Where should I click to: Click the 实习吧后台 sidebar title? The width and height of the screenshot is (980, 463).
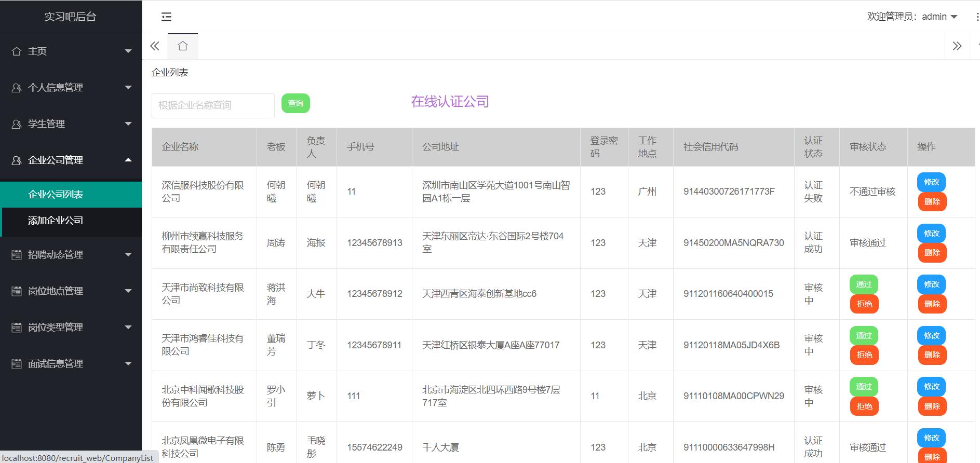click(70, 17)
